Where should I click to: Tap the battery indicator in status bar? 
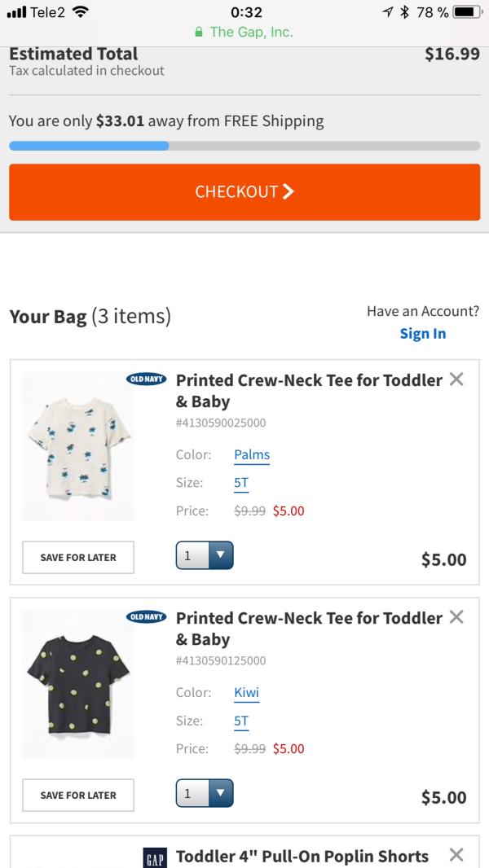(467, 11)
